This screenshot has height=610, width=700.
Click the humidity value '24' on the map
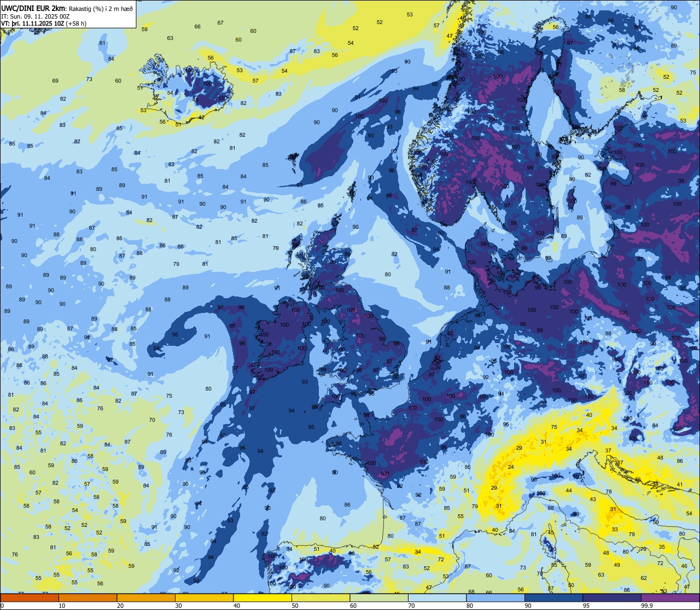[x=511, y=467]
